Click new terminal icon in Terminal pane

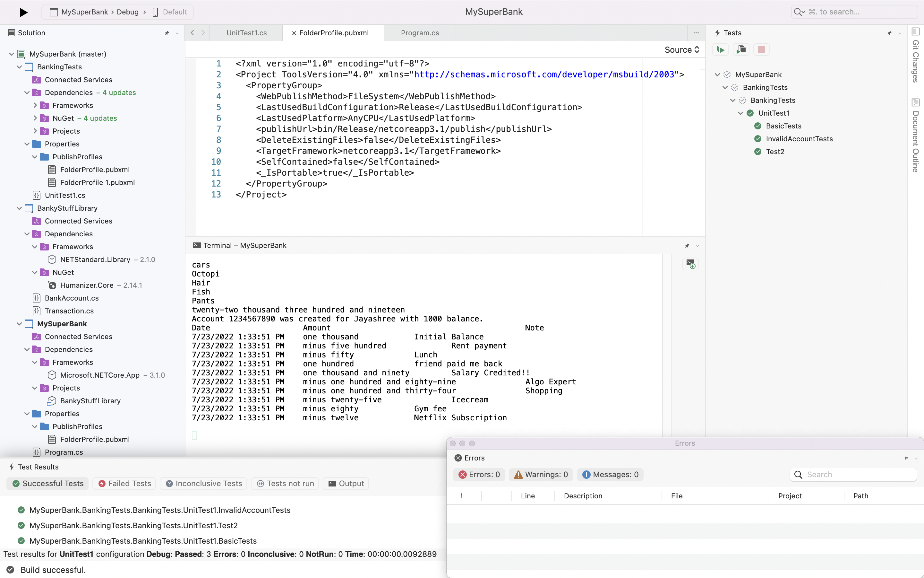[x=690, y=264]
